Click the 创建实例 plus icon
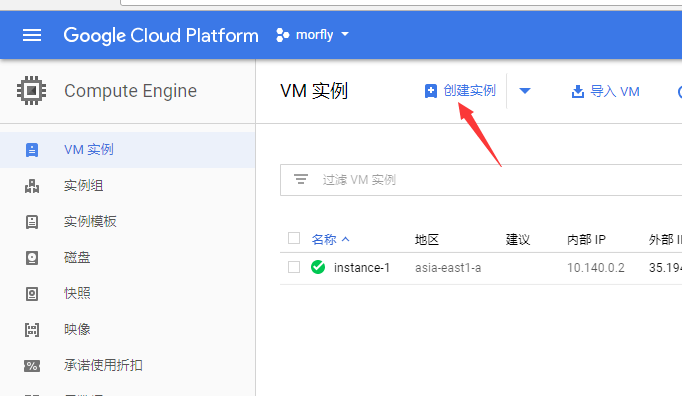The height and width of the screenshot is (396, 682). [x=431, y=91]
